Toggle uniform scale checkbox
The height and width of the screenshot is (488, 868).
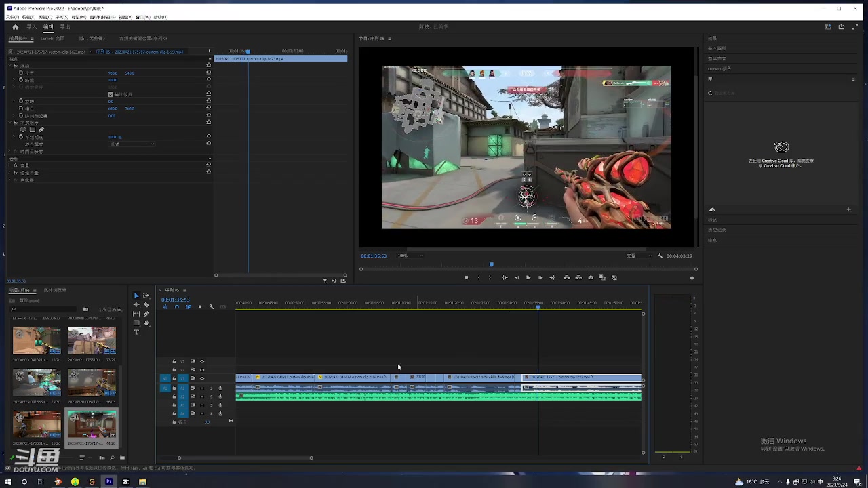tap(111, 94)
